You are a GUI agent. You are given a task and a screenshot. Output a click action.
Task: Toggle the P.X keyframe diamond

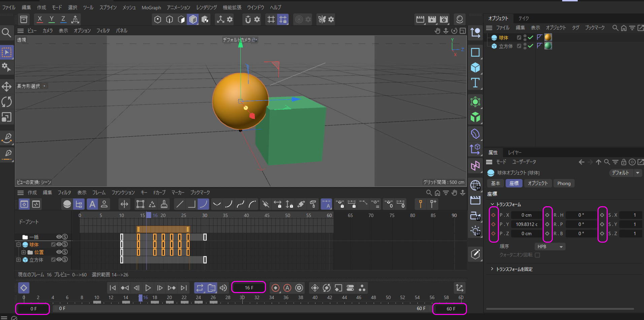494,215
